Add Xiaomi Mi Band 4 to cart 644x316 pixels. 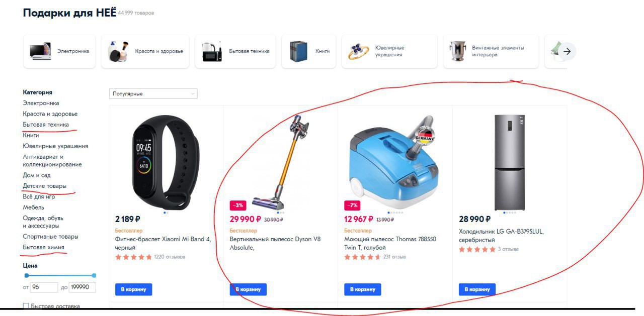coord(133,289)
